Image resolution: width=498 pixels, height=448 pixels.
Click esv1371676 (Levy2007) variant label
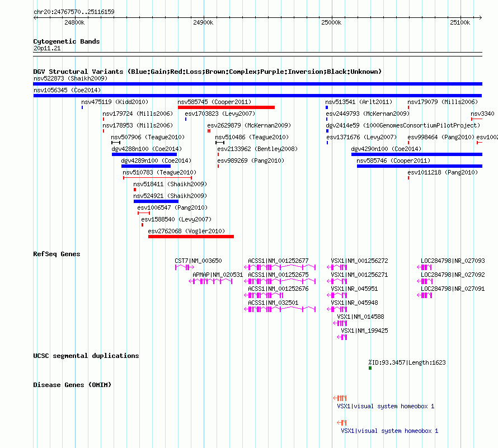(x=361, y=137)
